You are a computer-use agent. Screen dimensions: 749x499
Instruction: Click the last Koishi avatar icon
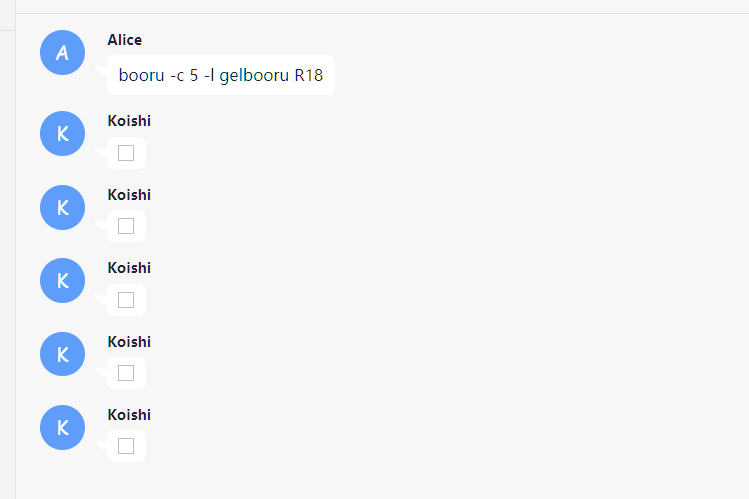(63, 427)
